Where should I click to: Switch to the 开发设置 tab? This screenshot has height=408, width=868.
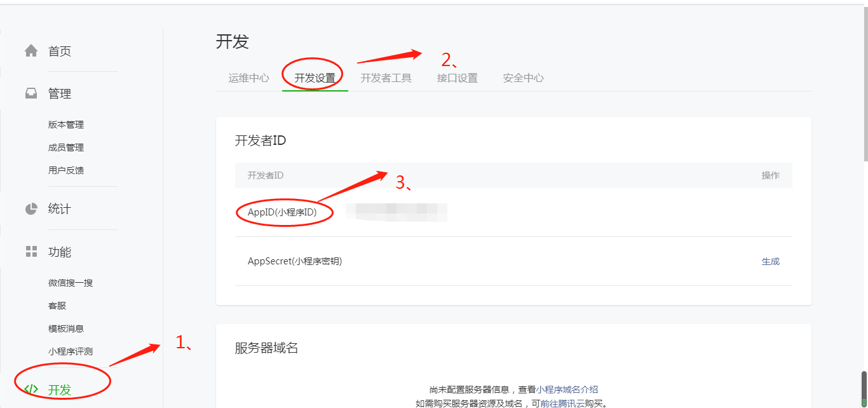pos(315,78)
